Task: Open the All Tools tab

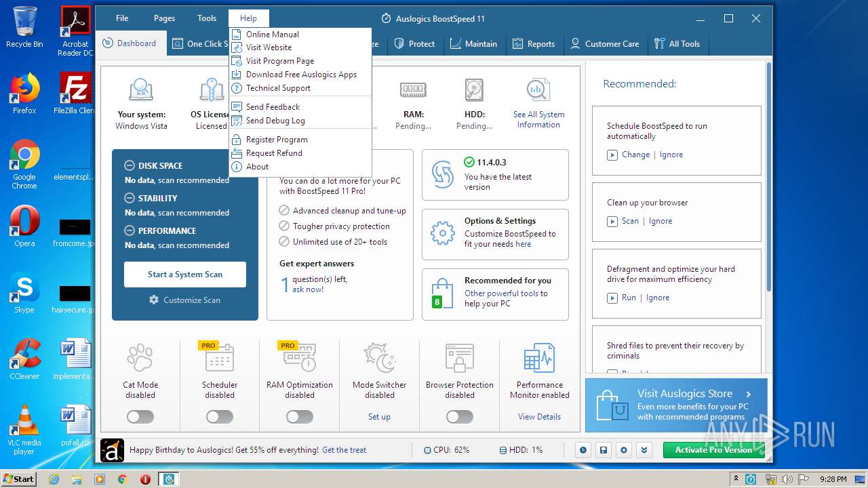Action: pyautogui.click(x=677, y=43)
